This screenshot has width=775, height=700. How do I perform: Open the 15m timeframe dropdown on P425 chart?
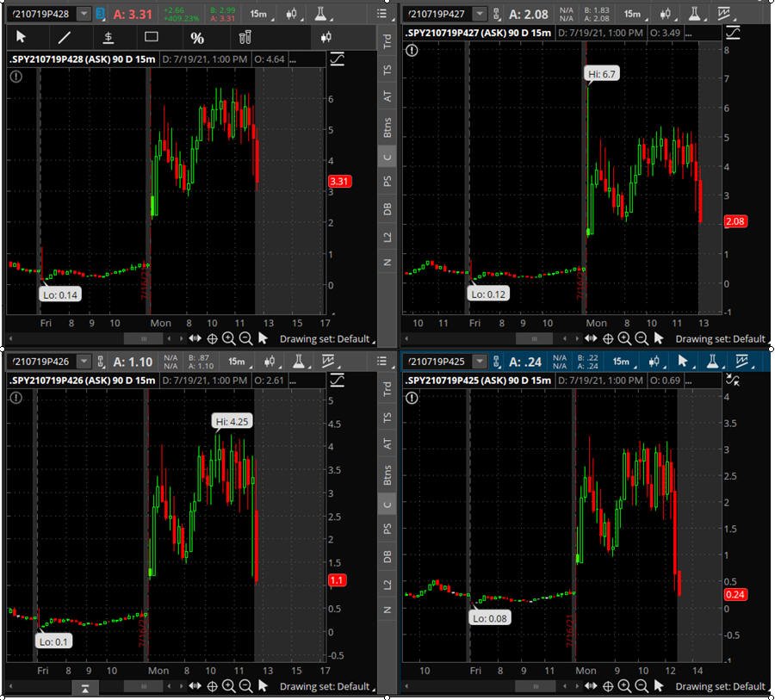click(x=623, y=362)
